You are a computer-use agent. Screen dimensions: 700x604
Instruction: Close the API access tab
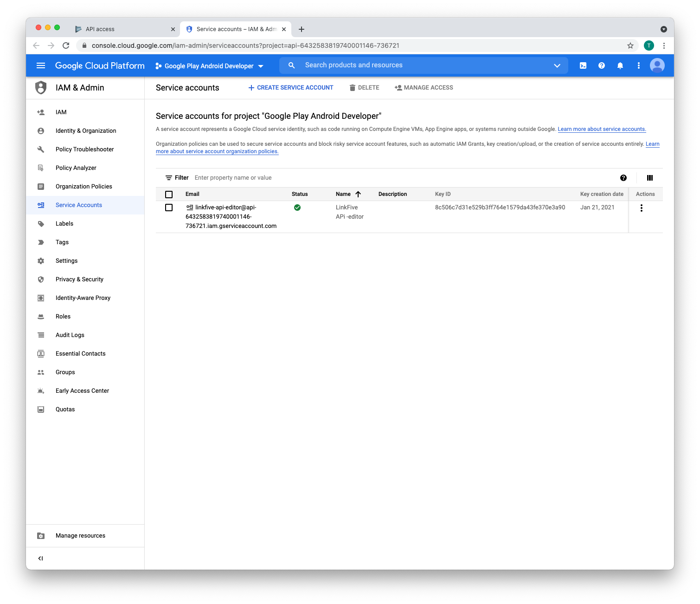coord(173,29)
